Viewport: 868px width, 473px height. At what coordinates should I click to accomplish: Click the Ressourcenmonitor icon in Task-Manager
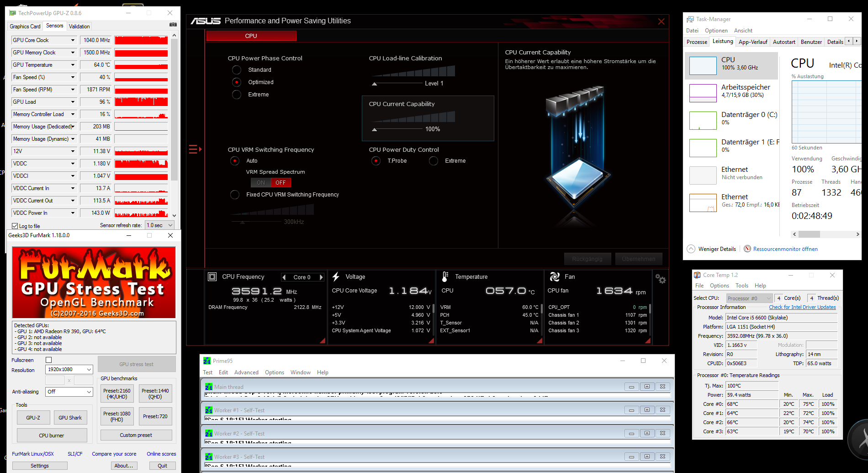click(x=747, y=249)
